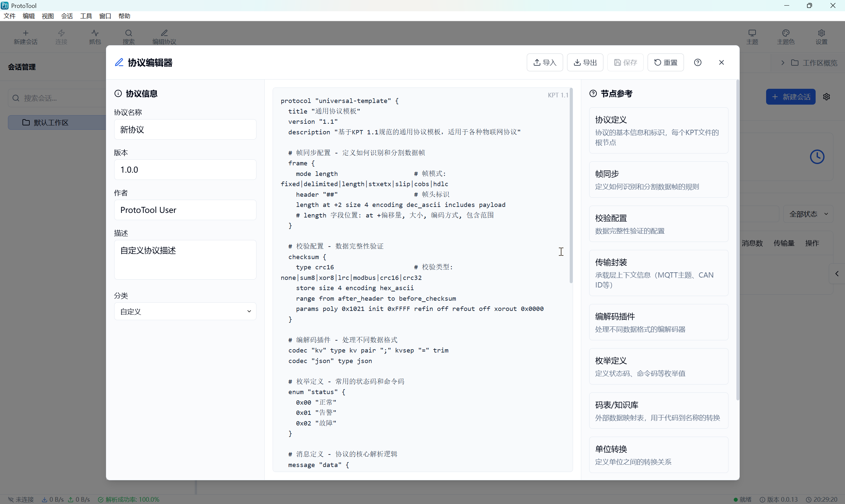Click the Protocol Name (协议名称) input field
The width and height of the screenshot is (845, 504).
coord(185,129)
